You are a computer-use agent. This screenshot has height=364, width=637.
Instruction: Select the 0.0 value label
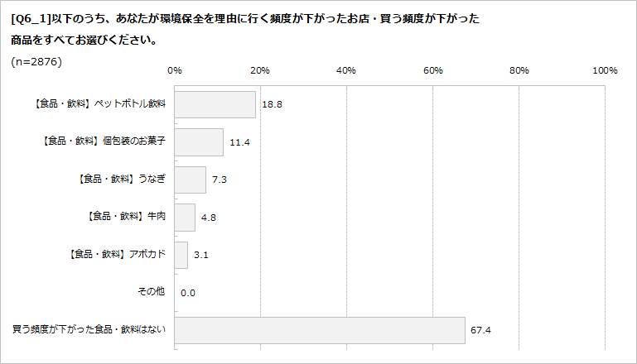point(187,293)
